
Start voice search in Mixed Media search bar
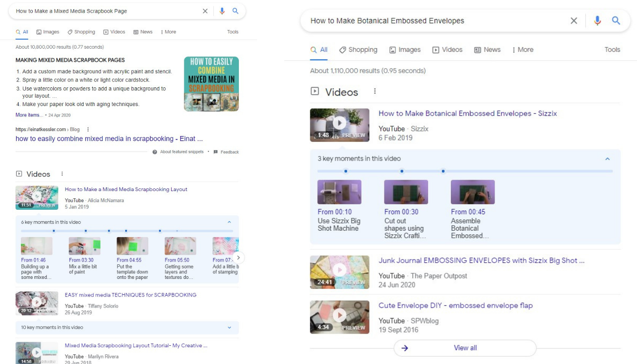(222, 11)
